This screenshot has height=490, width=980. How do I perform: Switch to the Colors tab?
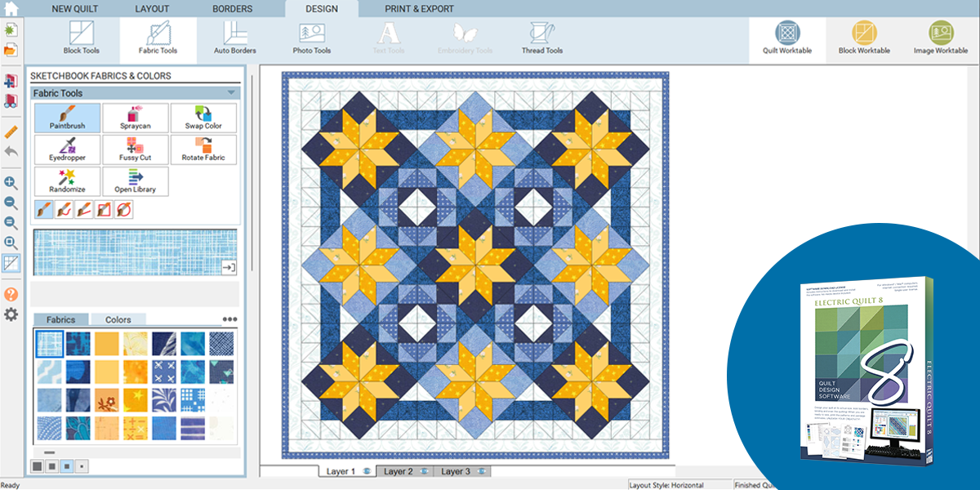click(119, 319)
